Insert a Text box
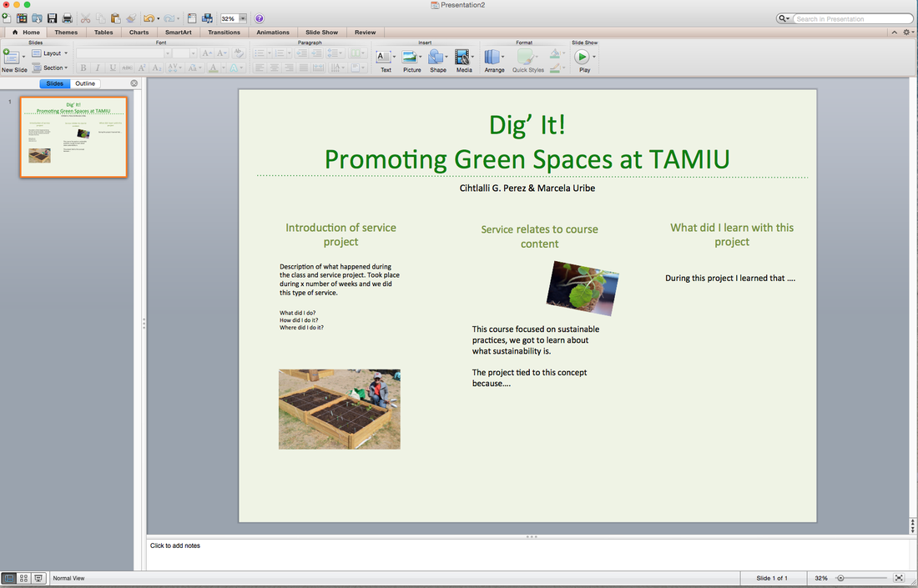This screenshot has width=918, height=588. click(385, 58)
